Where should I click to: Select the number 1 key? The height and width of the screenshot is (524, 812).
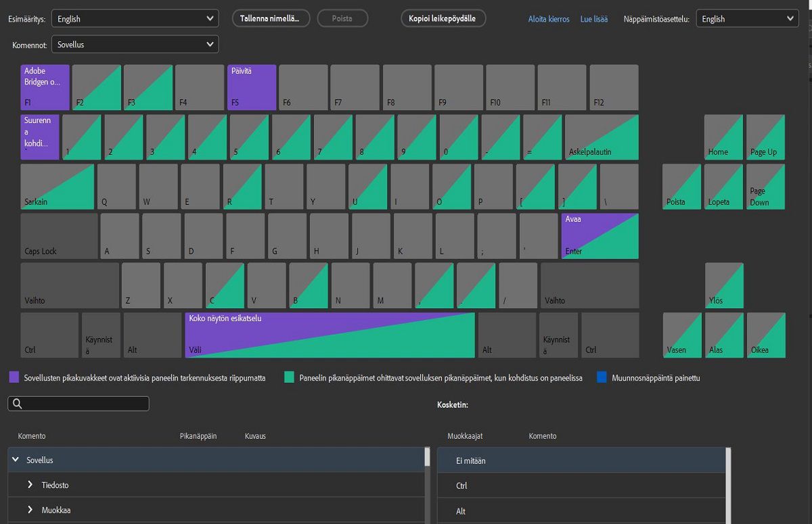click(x=82, y=137)
